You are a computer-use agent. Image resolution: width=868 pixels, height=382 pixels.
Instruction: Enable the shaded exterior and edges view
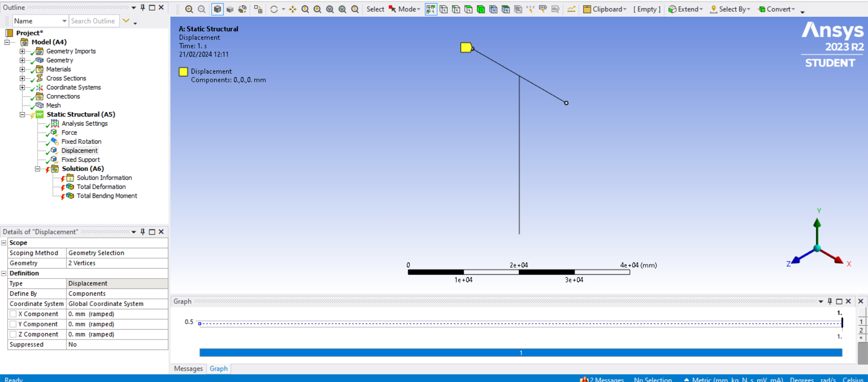pyautogui.click(x=217, y=9)
